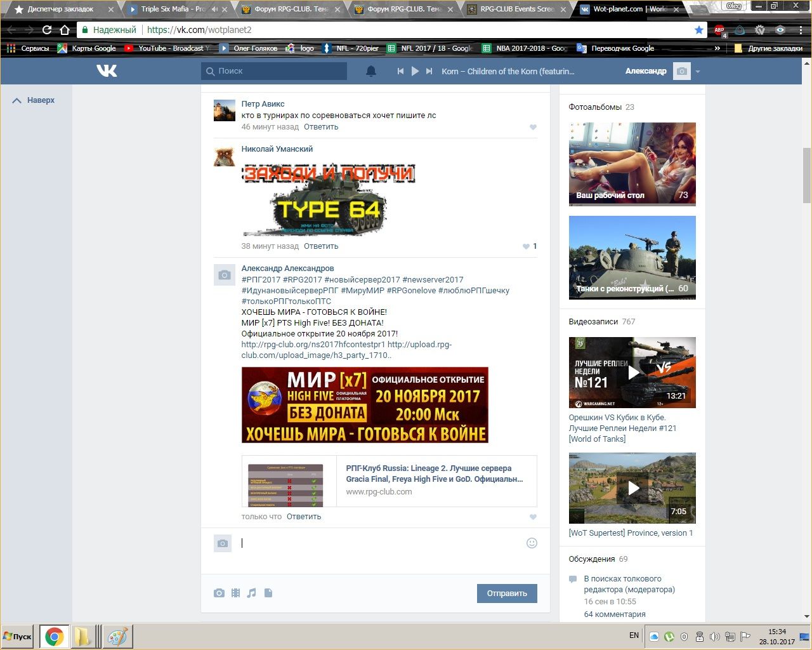The width and height of the screenshot is (812, 650).
Task: Open the Korn – Children of the Korn track title
Action: pyautogui.click(x=508, y=71)
